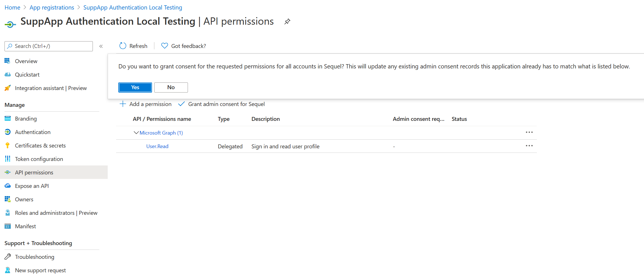
Task: Click the heart icon for Got feedback
Action: [x=165, y=46]
